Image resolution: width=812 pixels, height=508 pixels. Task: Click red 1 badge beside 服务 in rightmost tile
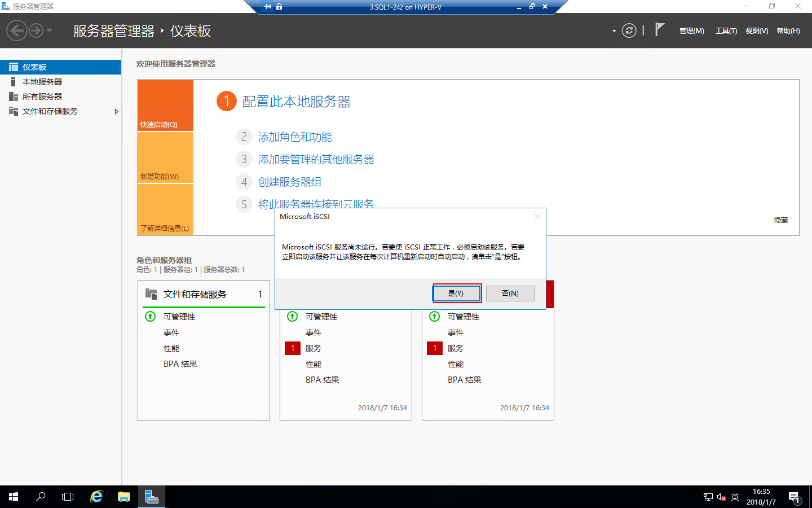click(435, 348)
